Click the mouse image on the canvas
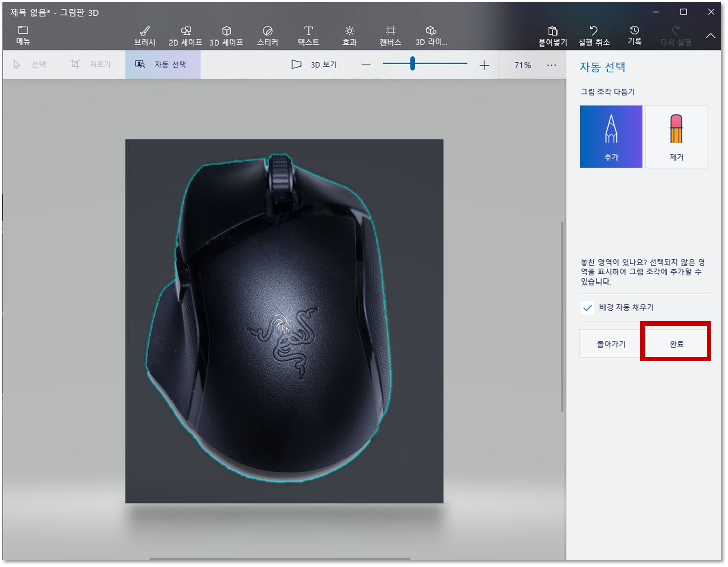The image size is (728, 567). 269,318
